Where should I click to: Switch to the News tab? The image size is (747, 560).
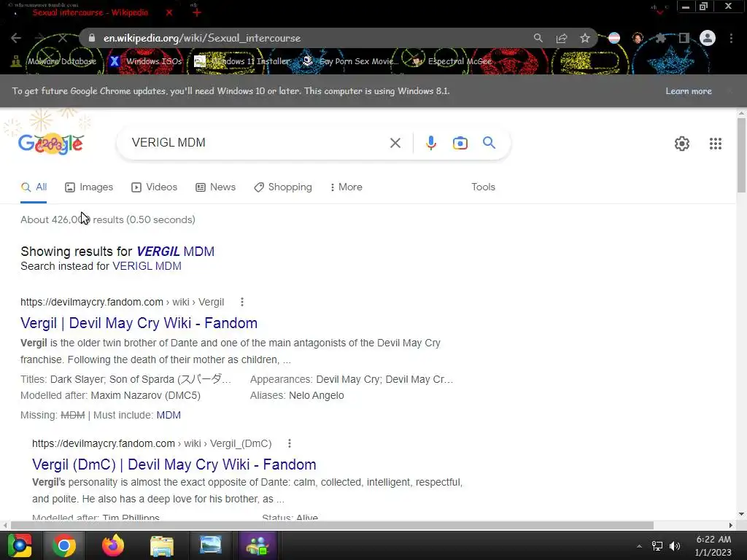tap(216, 187)
